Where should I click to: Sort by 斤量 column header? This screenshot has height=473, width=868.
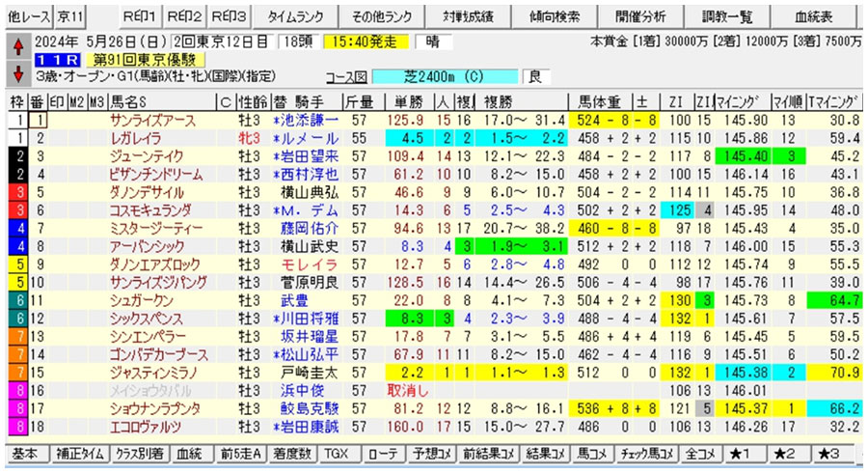[359, 102]
